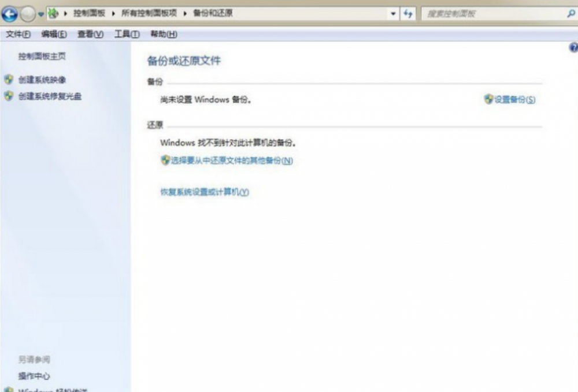This screenshot has height=392, width=578.
Task: Open the 帮助(H) menu
Action: (164, 34)
